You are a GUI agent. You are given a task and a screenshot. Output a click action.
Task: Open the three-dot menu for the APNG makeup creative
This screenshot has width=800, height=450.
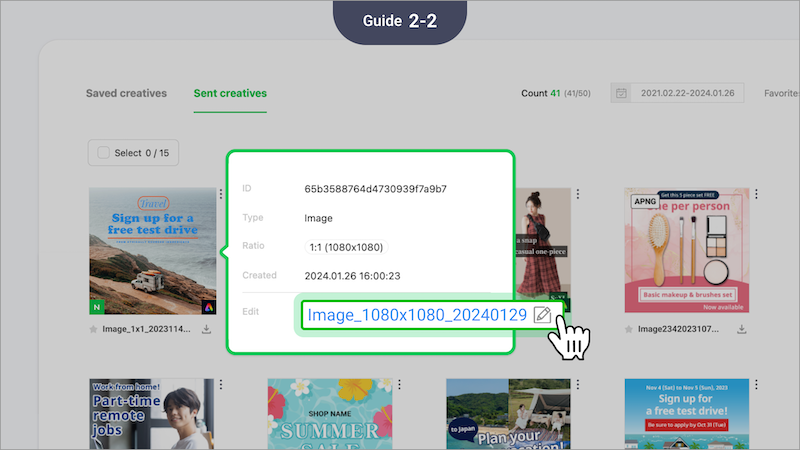click(756, 194)
